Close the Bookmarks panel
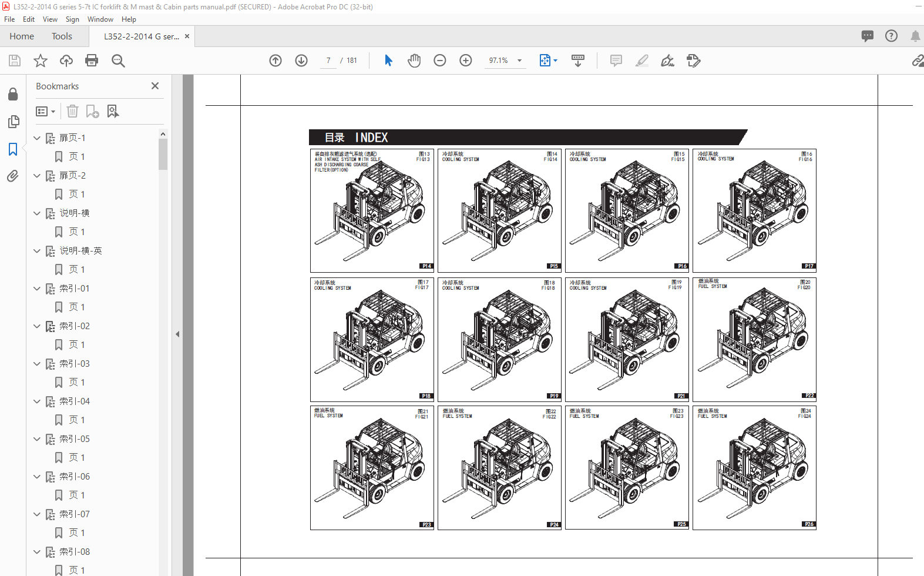The height and width of the screenshot is (576, 924). point(155,86)
